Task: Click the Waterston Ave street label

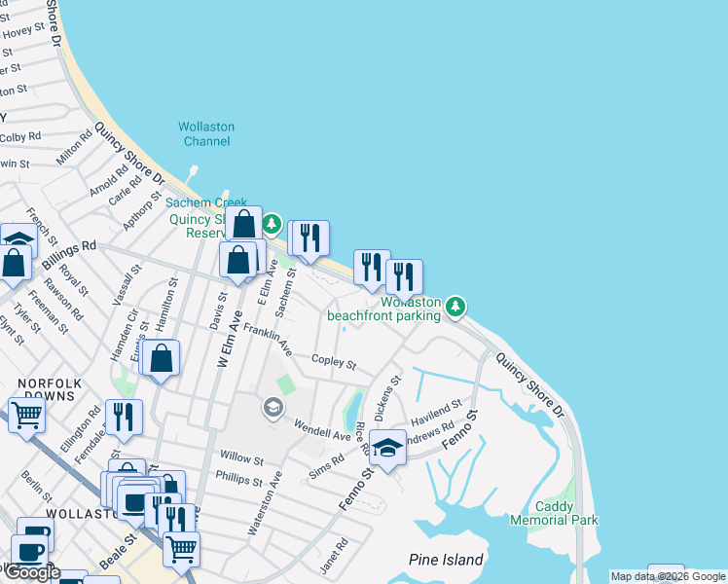Action: pyautogui.click(x=265, y=503)
